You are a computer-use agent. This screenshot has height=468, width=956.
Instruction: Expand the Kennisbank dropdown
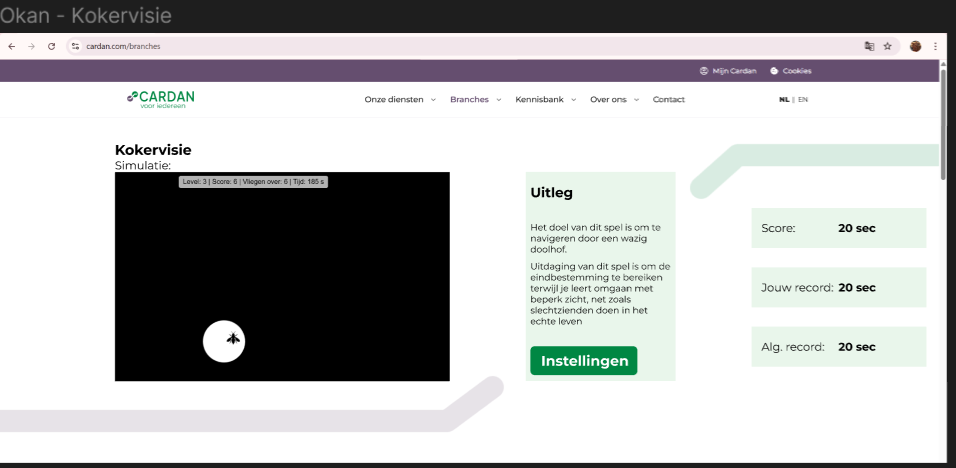coord(545,99)
